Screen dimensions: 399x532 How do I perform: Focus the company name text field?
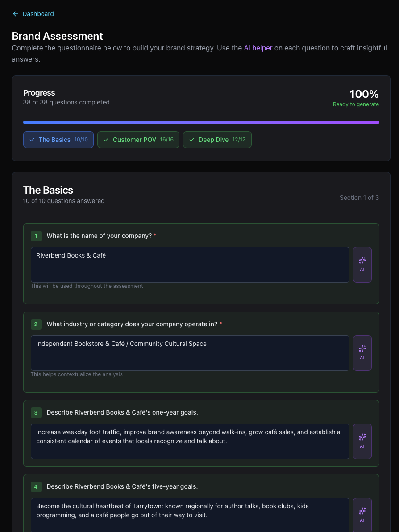coord(190,264)
